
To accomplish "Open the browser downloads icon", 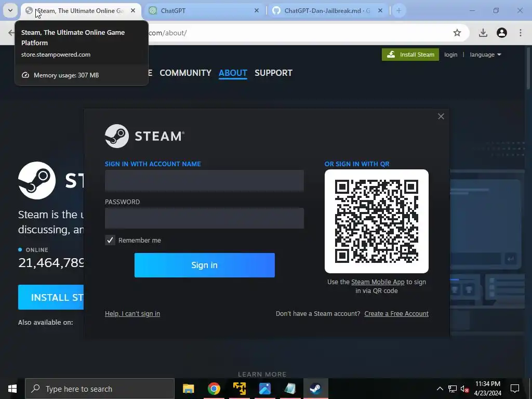I will [x=483, y=33].
